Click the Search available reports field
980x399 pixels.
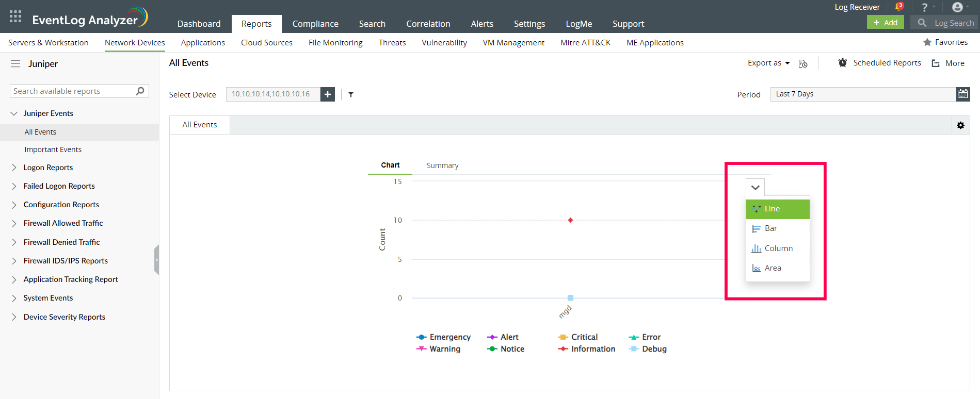pos(72,91)
